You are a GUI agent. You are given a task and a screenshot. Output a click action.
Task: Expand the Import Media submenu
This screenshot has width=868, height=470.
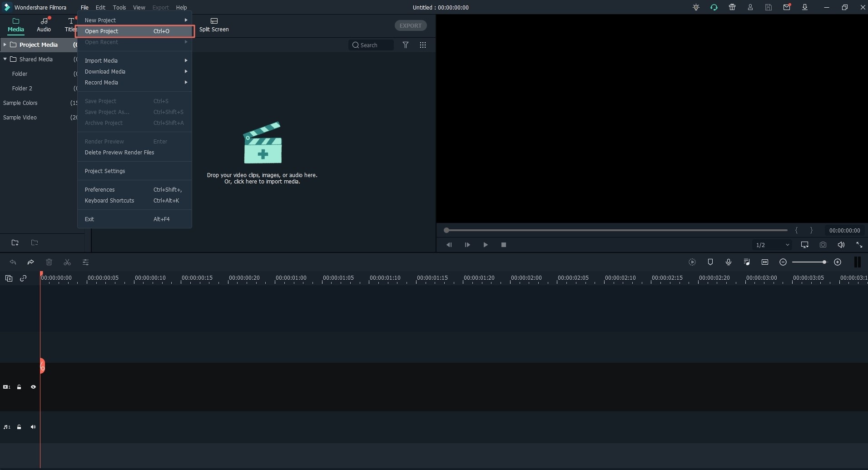coord(134,60)
